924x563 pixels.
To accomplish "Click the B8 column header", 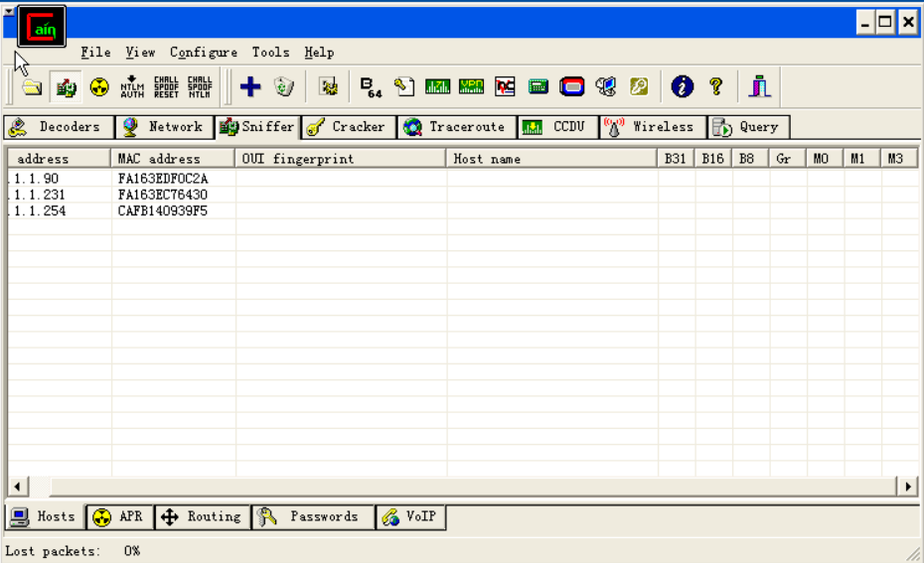I will 750,159.
